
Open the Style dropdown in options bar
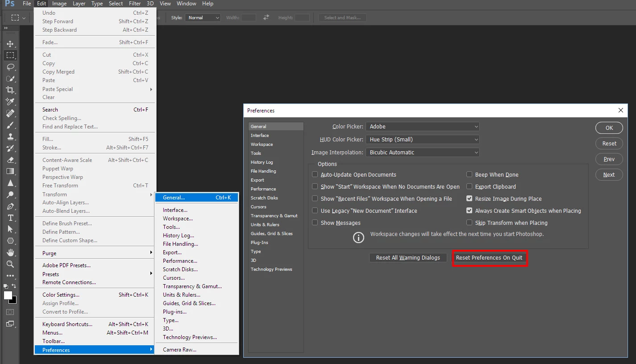click(x=203, y=18)
